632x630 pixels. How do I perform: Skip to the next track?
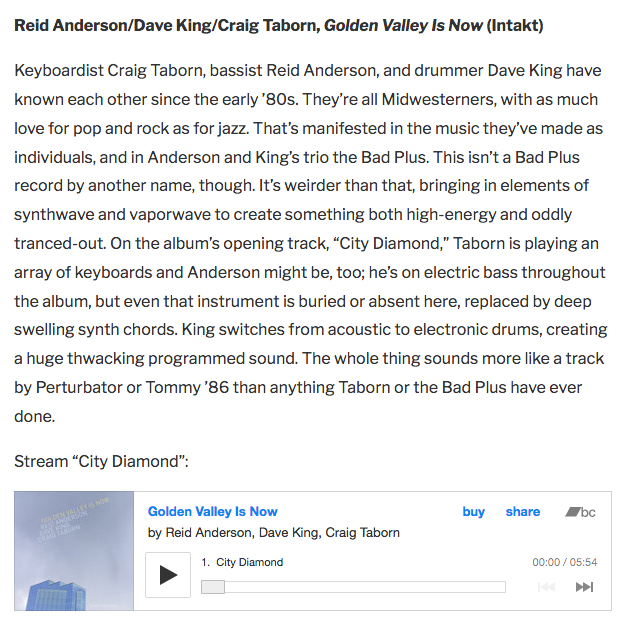coord(584,587)
